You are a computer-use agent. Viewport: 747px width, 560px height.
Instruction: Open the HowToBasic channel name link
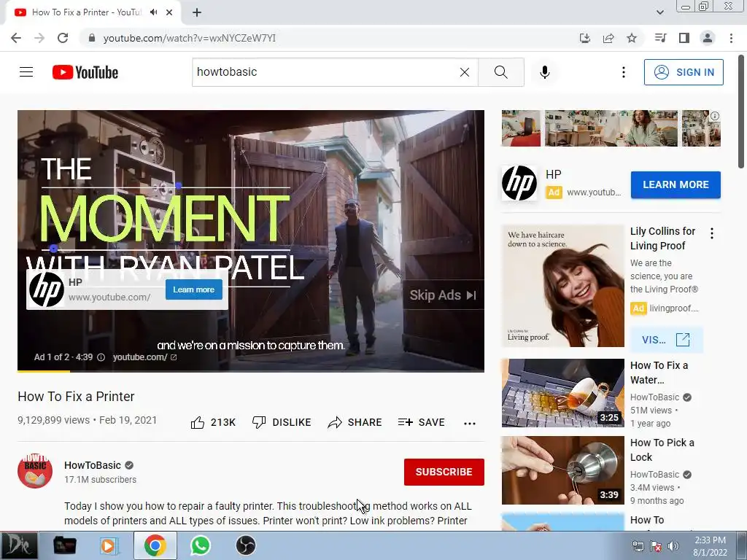(x=93, y=465)
